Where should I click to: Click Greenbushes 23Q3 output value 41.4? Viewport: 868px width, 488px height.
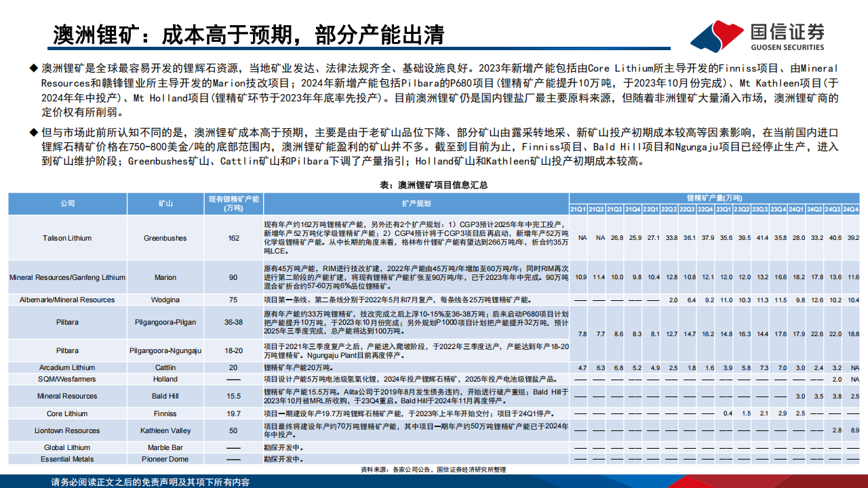[x=759, y=238]
